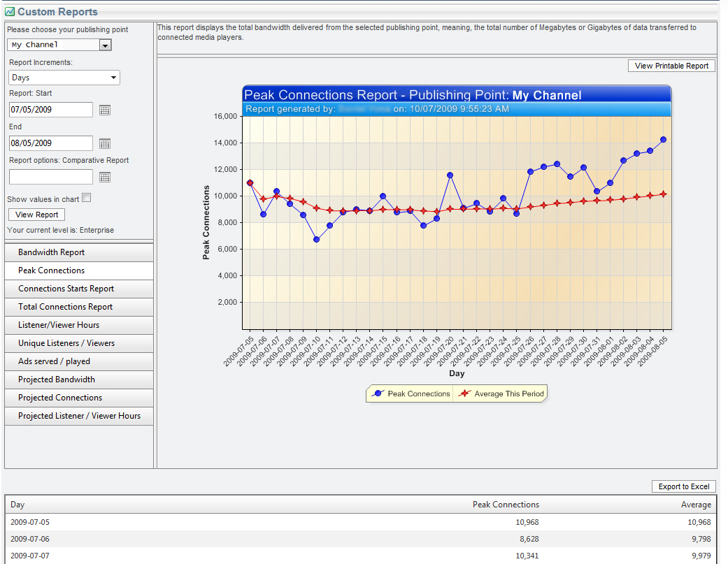
Task: Open the Comparative Report calendar icon
Action: [105, 177]
